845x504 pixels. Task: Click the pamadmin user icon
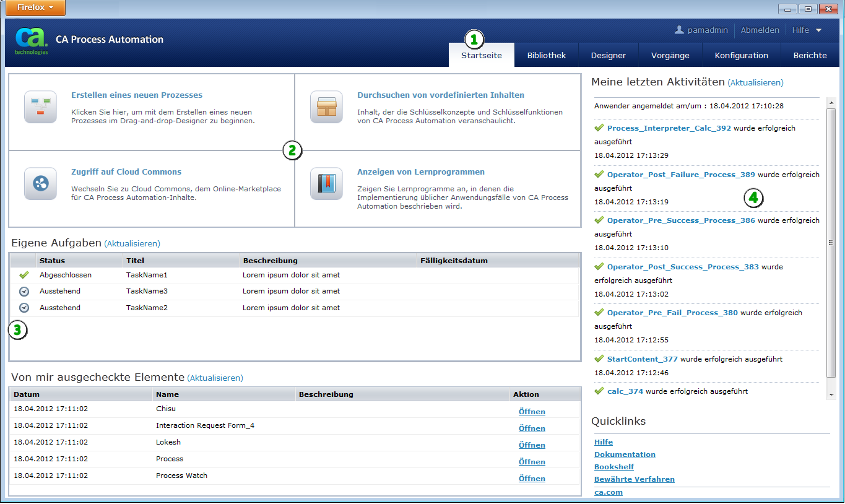(679, 30)
